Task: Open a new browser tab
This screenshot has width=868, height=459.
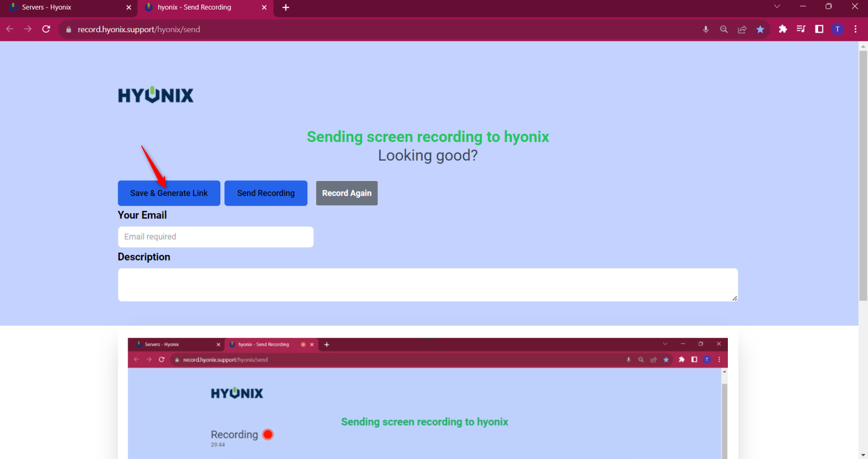Action: point(285,8)
